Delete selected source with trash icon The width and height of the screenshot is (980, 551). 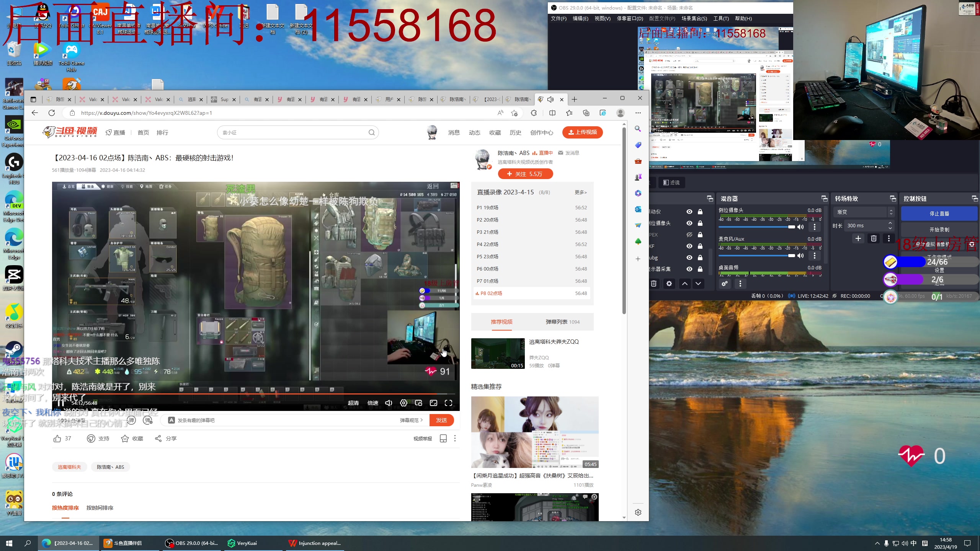654,284
